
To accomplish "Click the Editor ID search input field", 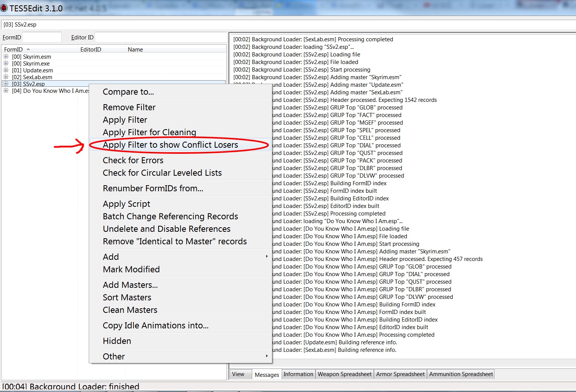I will coord(160,37).
